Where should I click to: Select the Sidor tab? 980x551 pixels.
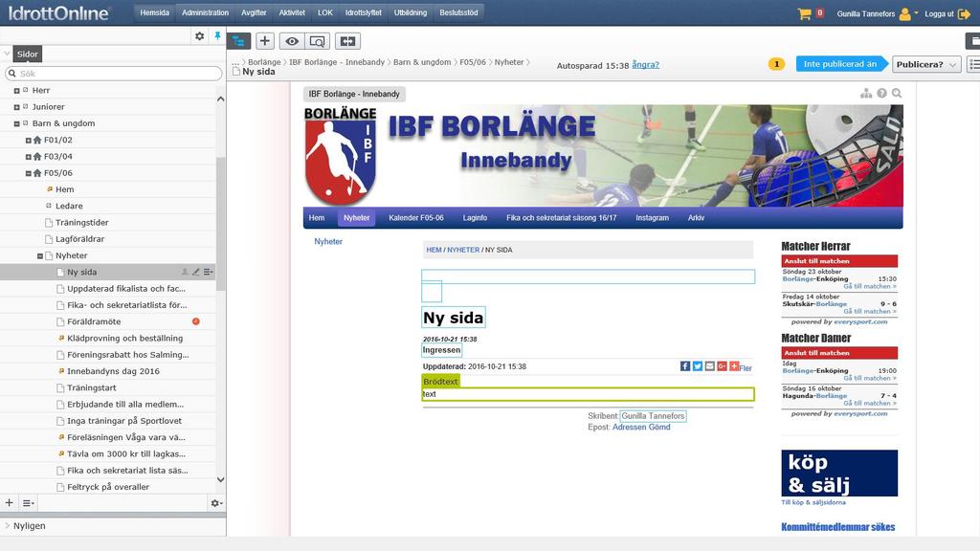click(28, 54)
